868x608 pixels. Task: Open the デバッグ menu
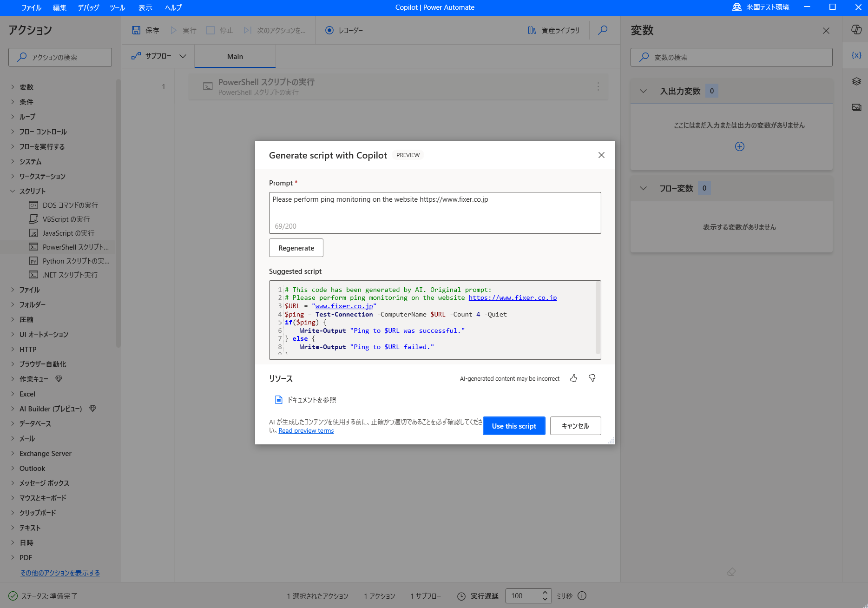pos(88,7)
